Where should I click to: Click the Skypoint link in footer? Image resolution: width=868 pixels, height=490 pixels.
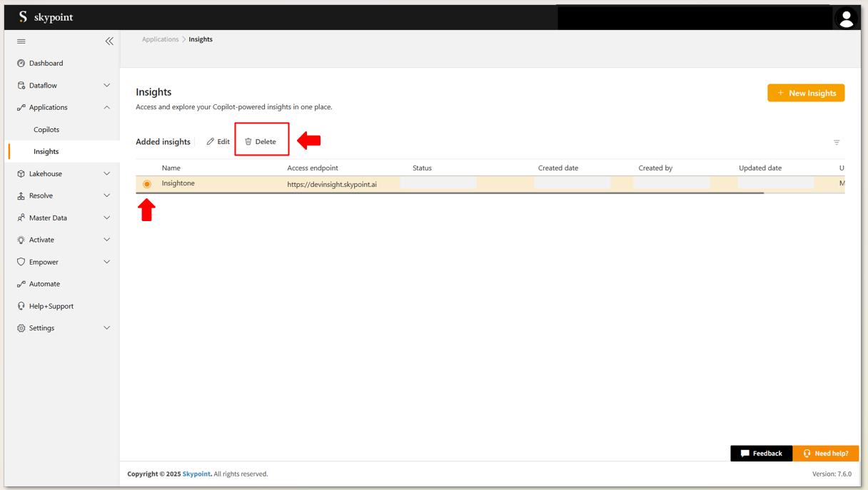196,474
